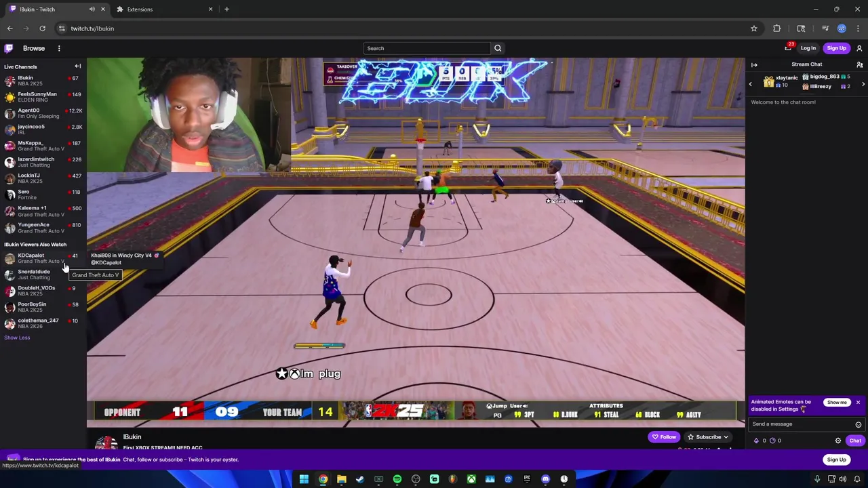The height and width of the screenshot is (488, 868).
Task: Click the purple Chat send button
Action: (x=854, y=441)
